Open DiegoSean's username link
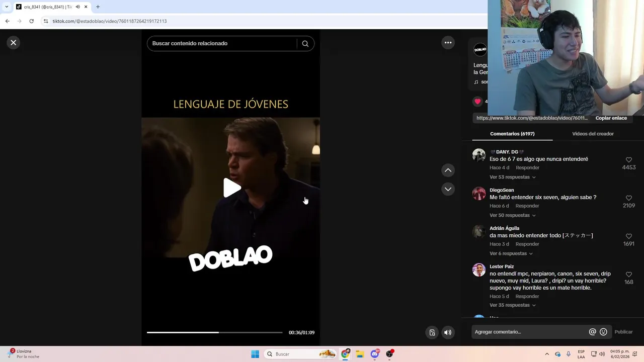Viewport: 644px width, 362px height. 502,190
